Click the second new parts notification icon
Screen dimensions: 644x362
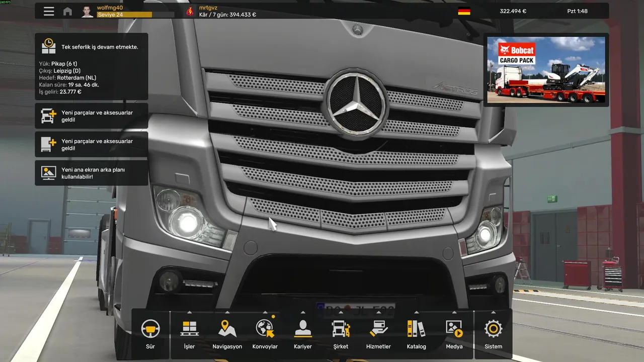click(x=49, y=145)
